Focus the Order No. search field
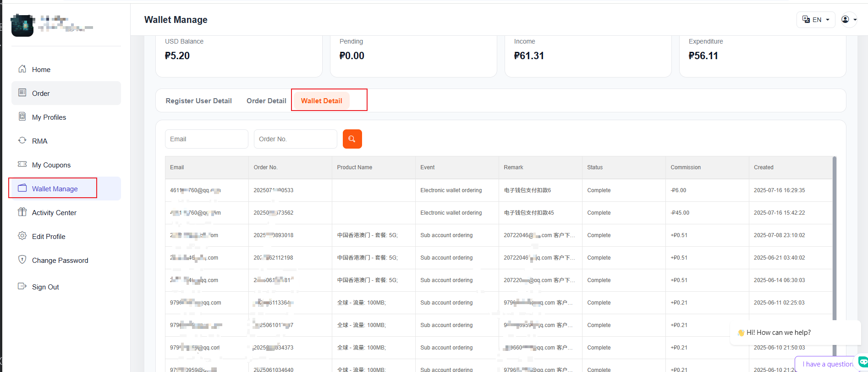Screen dimensions: 868x372 (x=296, y=139)
